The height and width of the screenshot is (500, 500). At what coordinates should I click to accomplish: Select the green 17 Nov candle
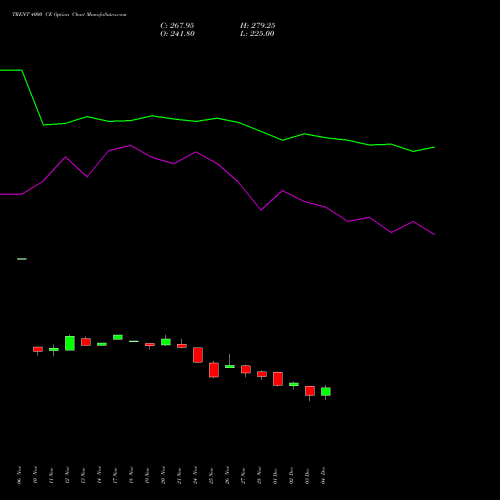pyautogui.click(x=118, y=337)
